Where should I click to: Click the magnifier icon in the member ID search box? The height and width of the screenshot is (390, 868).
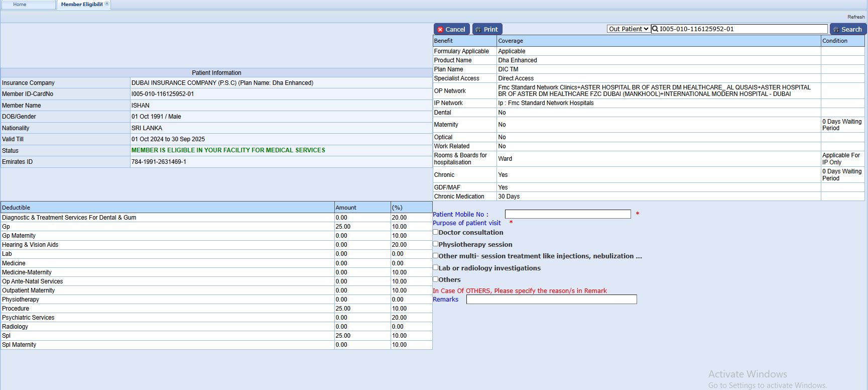click(x=655, y=29)
